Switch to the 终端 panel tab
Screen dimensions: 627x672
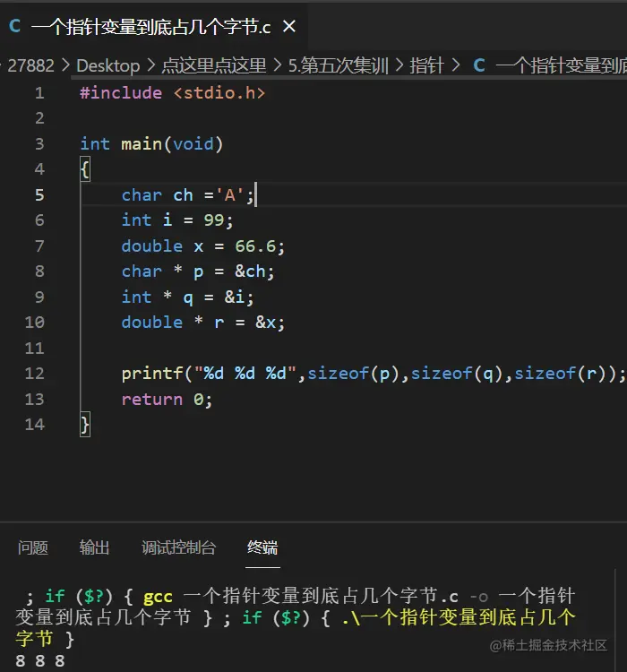point(262,547)
